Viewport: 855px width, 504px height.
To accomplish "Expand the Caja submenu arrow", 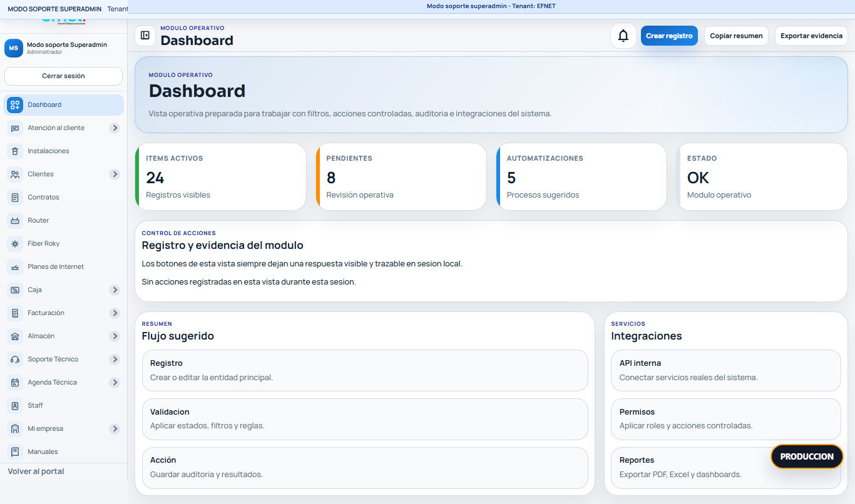I will click(x=115, y=290).
